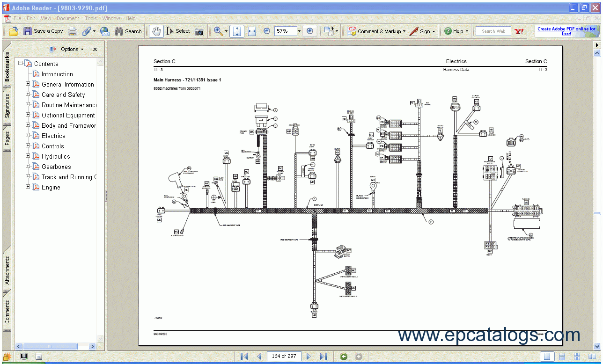603x364 pixels.
Task: Click the new bookmark icon in the panel
Action: point(53,49)
